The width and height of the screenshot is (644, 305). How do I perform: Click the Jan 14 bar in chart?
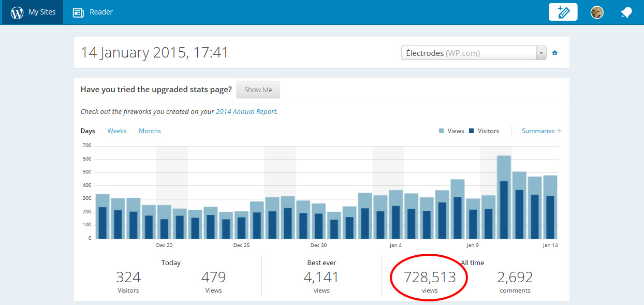(x=550, y=207)
